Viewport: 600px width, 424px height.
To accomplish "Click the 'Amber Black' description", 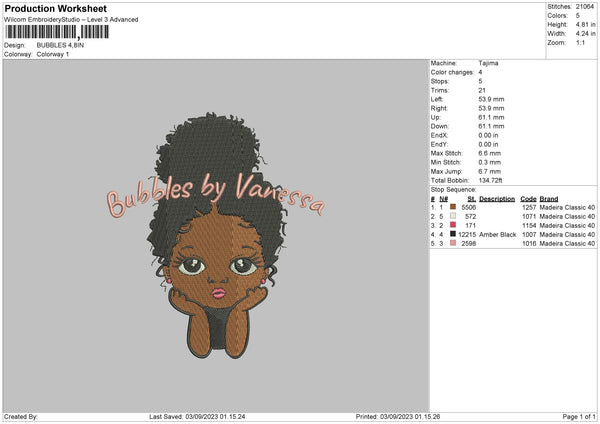I will [x=497, y=235].
